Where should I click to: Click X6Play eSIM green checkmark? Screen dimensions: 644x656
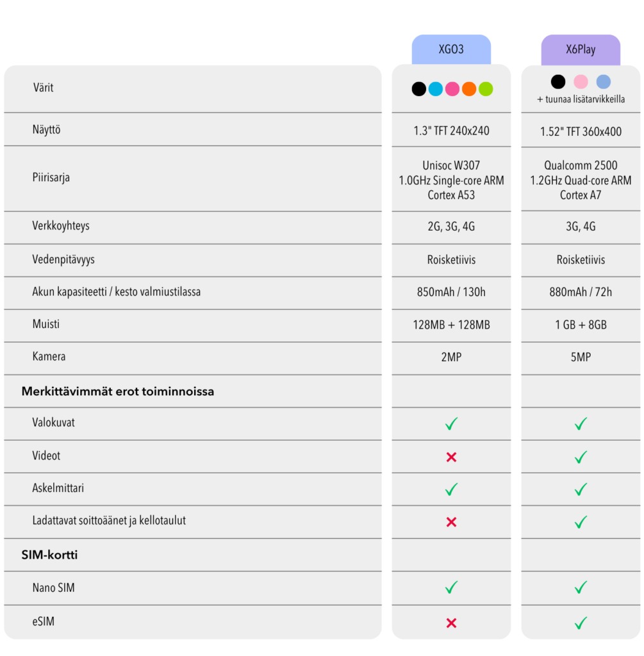581,623
